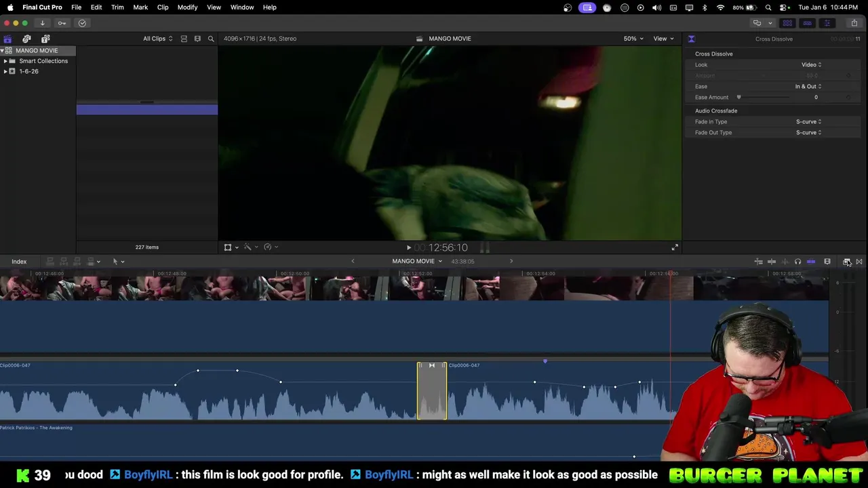This screenshot has width=868, height=488.
Task: Click the Overwrite clip icon
Action: 91,262
